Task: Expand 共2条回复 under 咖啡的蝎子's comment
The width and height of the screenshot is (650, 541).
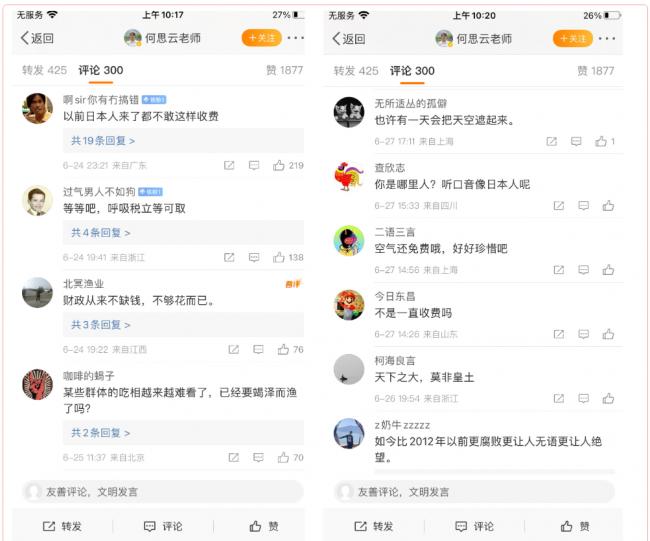Action: click(101, 433)
